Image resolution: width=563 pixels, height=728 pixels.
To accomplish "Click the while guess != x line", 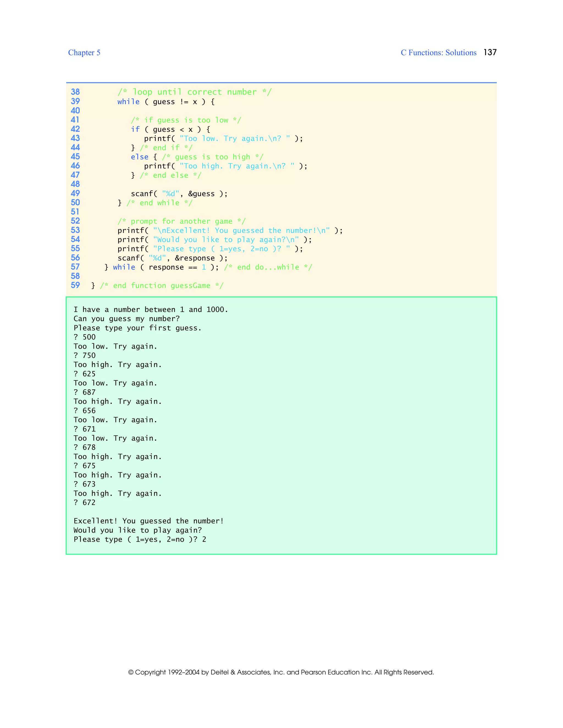I will 166,102.
